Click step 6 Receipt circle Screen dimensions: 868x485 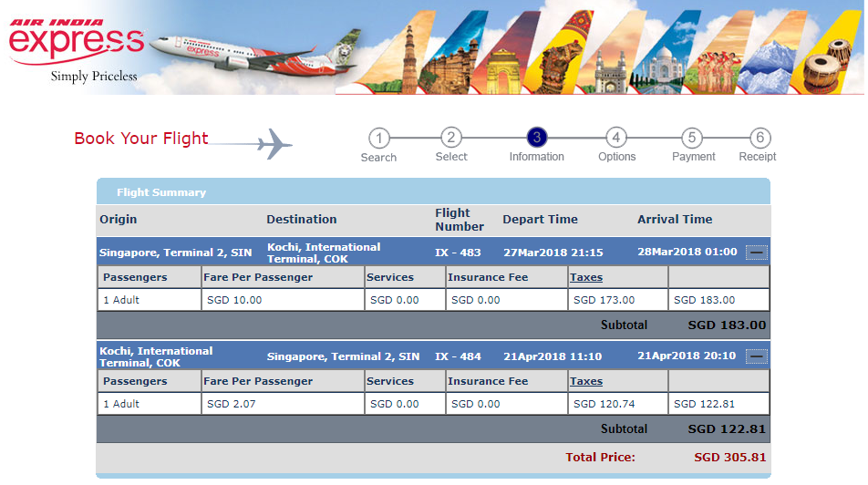point(760,138)
